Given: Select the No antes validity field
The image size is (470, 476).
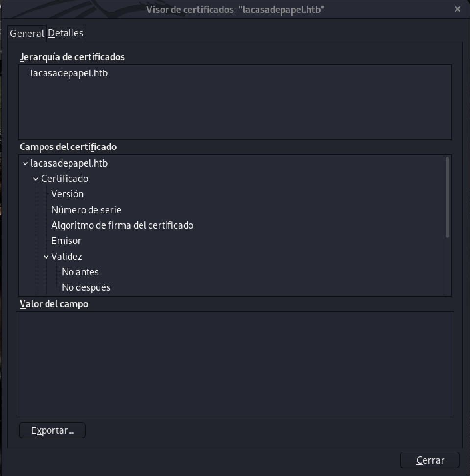Looking at the screenshot, I should pos(80,272).
